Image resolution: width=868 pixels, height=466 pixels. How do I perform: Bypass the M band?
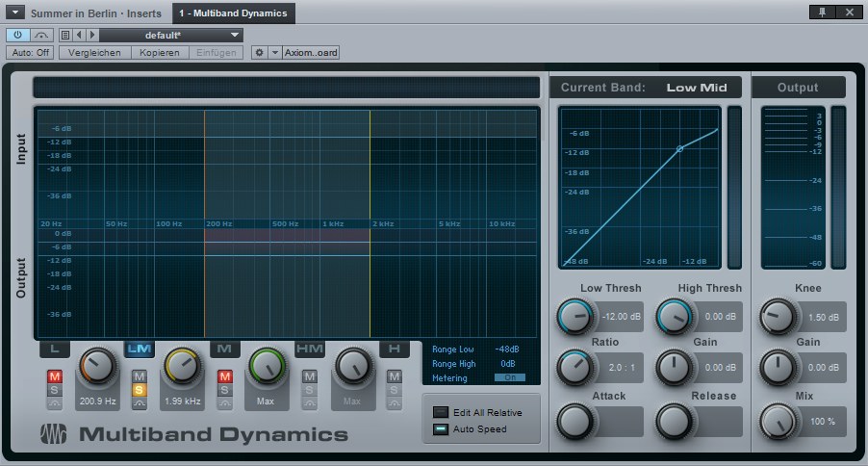point(224,403)
